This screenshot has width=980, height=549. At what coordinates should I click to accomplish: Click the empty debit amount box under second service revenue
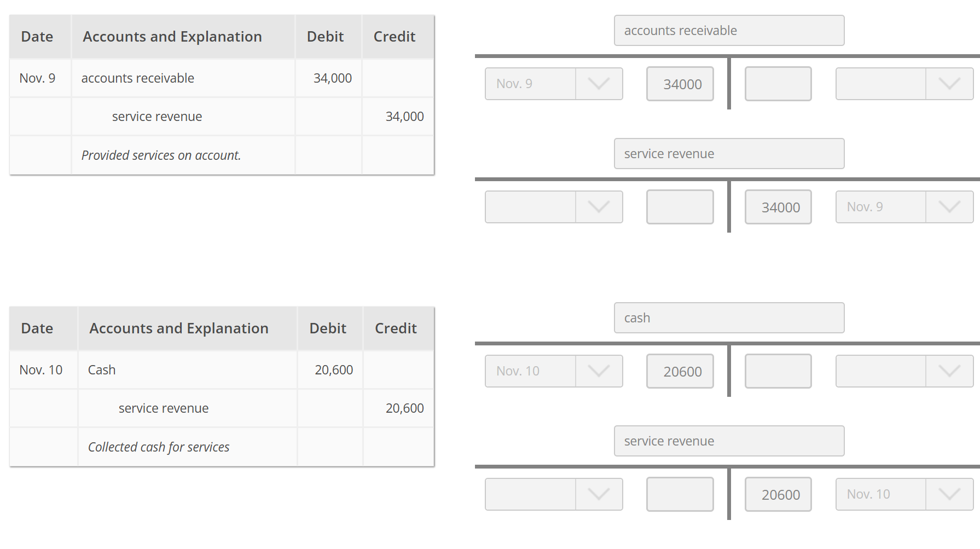(680, 494)
